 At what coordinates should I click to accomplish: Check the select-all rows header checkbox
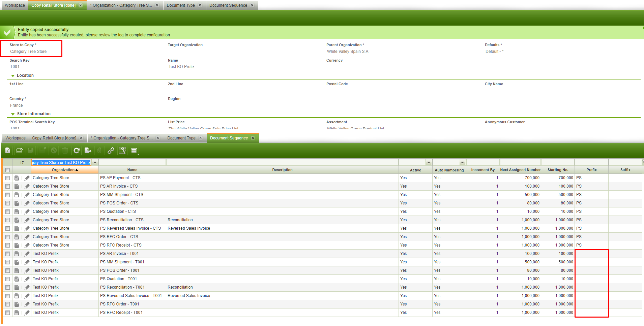pos(7,170)
